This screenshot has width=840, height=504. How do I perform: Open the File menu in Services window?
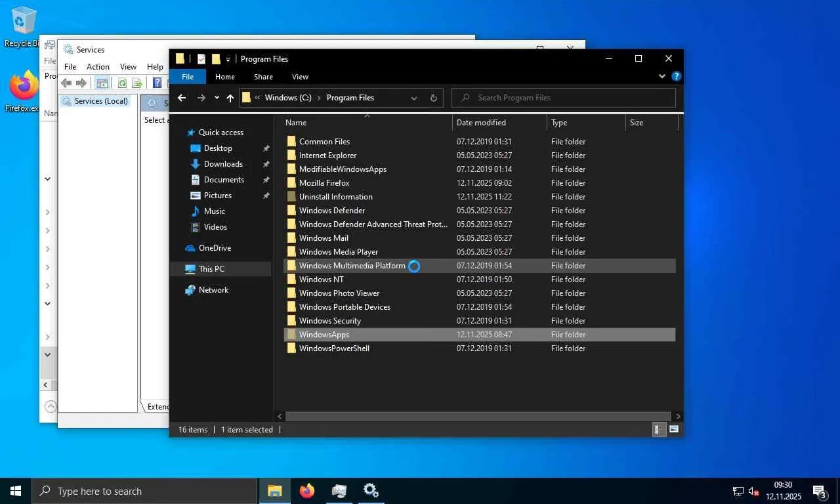[x=70, y=67]
